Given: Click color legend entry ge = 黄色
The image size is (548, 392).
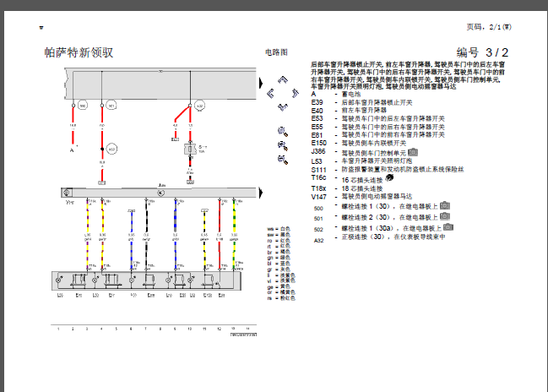Looking at the screenshot, I should (x=279, y=286).
